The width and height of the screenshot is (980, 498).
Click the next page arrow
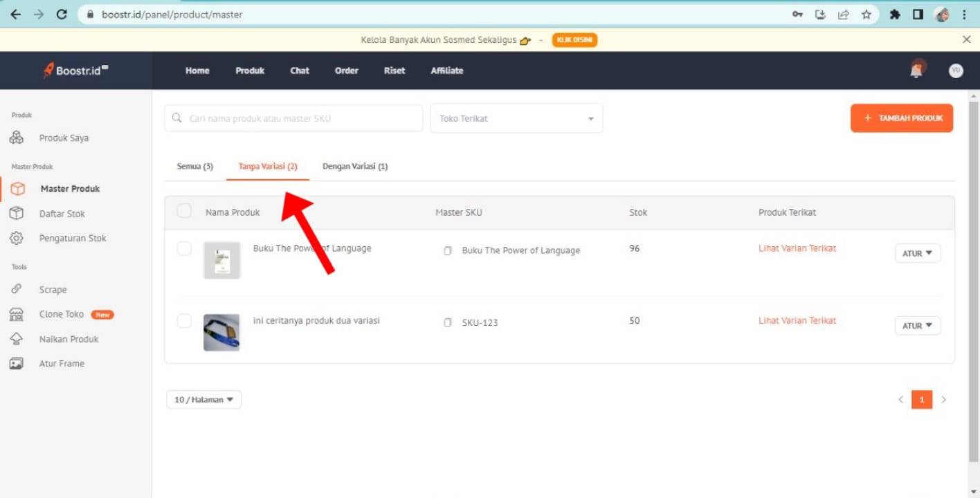(x=943, y=400)
